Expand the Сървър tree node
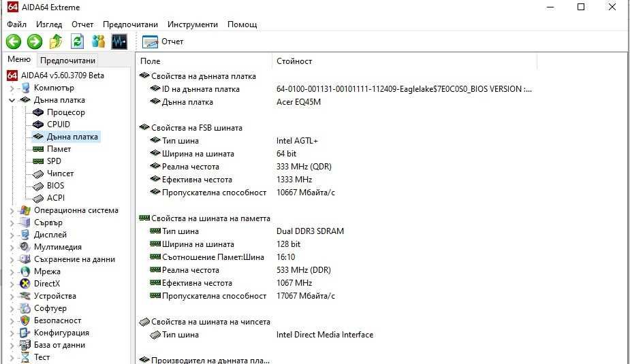Image resolution: width=630 pixels, height=364 pixels. 12,222
